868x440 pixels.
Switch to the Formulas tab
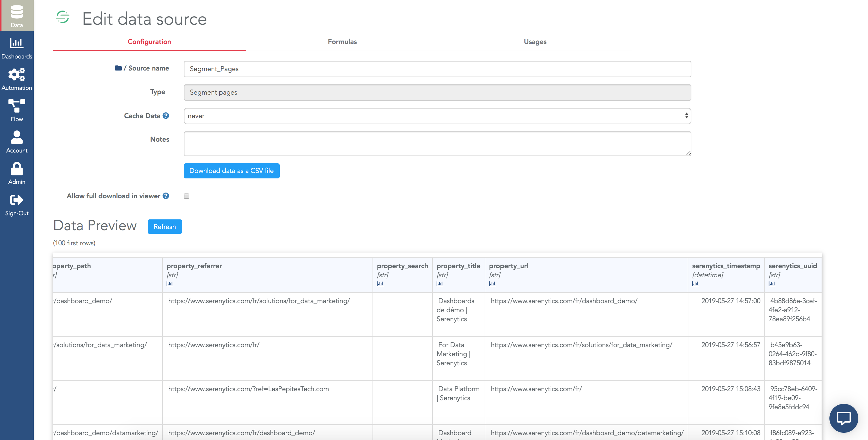click(x=342, y=42)
